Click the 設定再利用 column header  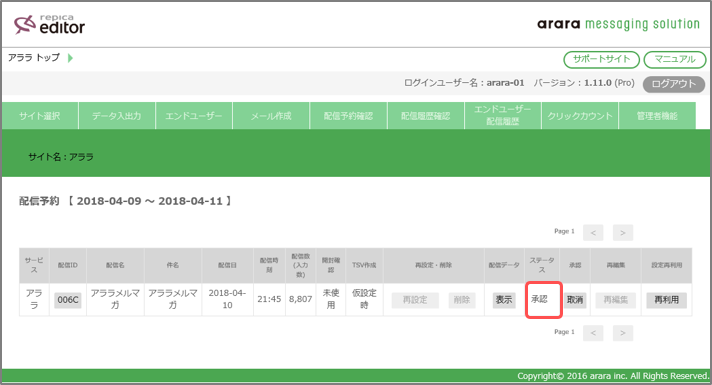666,265
